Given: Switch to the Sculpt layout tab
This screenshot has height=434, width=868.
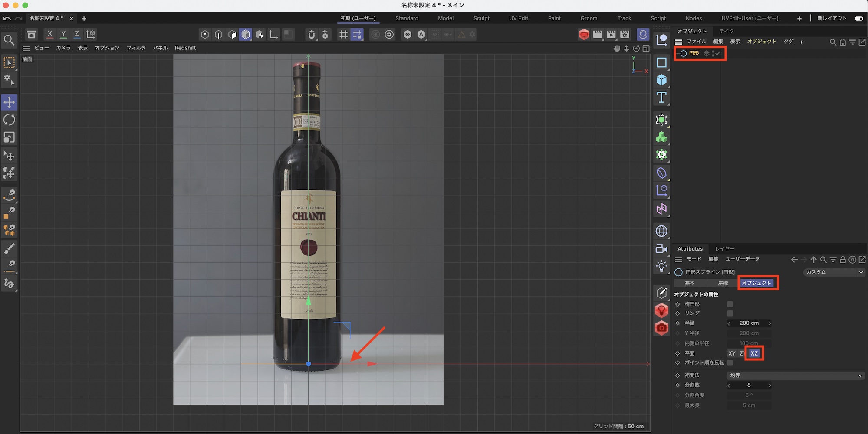Looking at the screenshot, I should (x=481, y=18).
